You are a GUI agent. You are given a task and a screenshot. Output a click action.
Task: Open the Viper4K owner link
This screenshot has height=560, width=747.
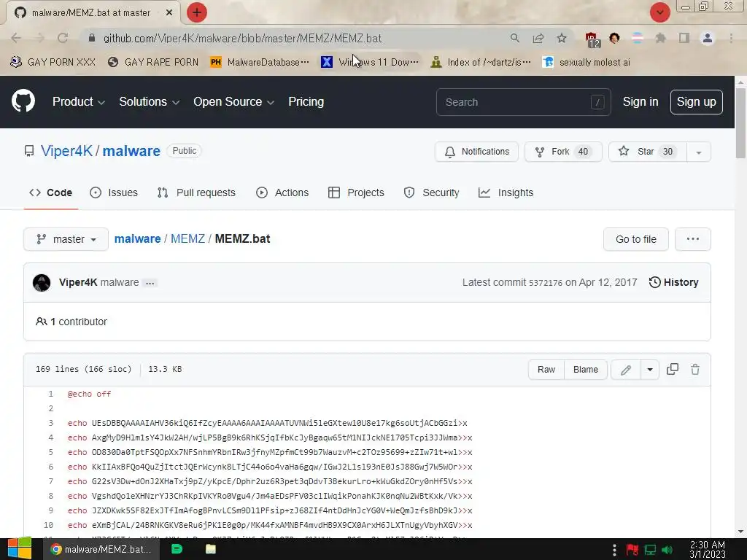pos(66,151)
